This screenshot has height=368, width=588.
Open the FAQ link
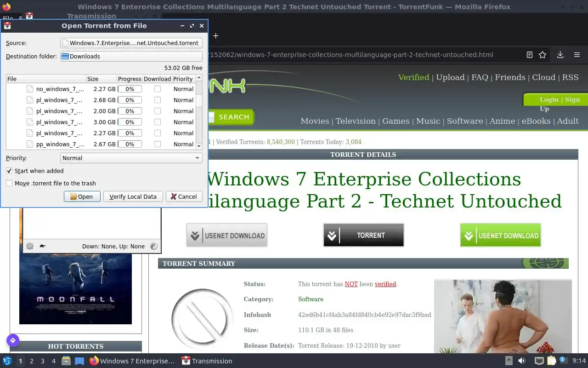pyautogui.click(x=480, y=77)
